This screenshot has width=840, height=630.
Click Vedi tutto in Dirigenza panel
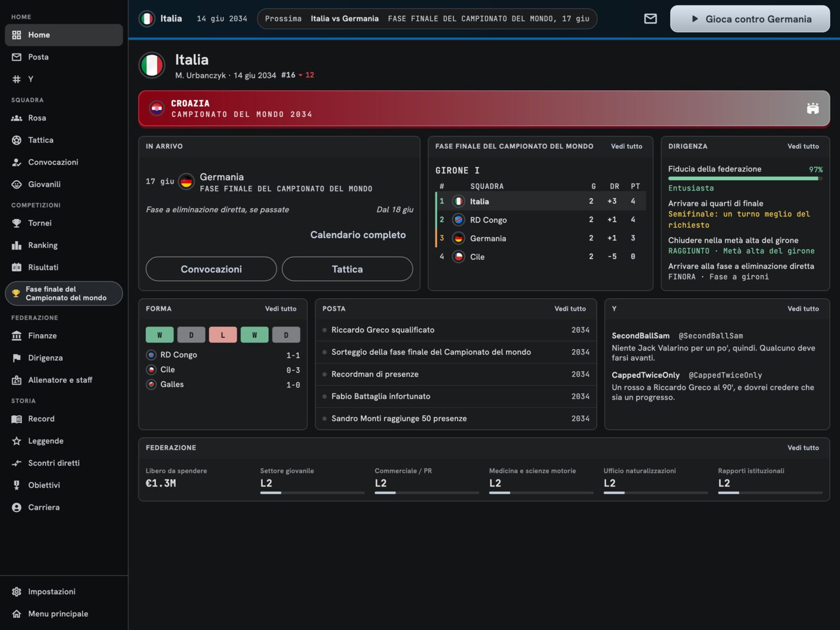803,146
